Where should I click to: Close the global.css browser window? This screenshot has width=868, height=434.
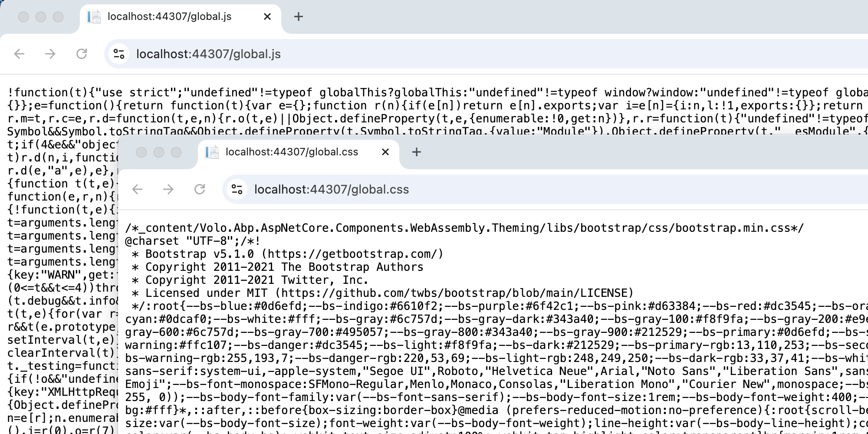(x=141, y=152)
